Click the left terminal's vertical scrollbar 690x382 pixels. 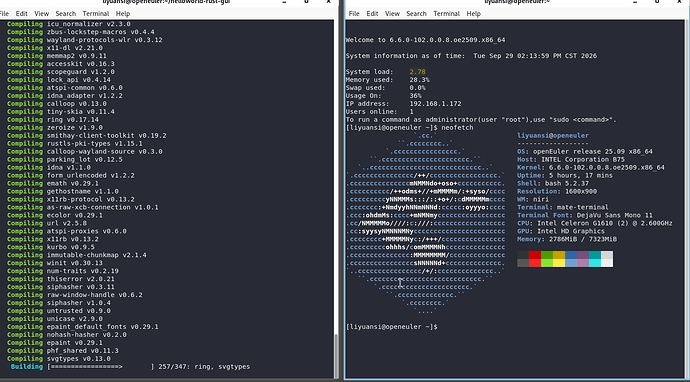(x=336, y=198)
